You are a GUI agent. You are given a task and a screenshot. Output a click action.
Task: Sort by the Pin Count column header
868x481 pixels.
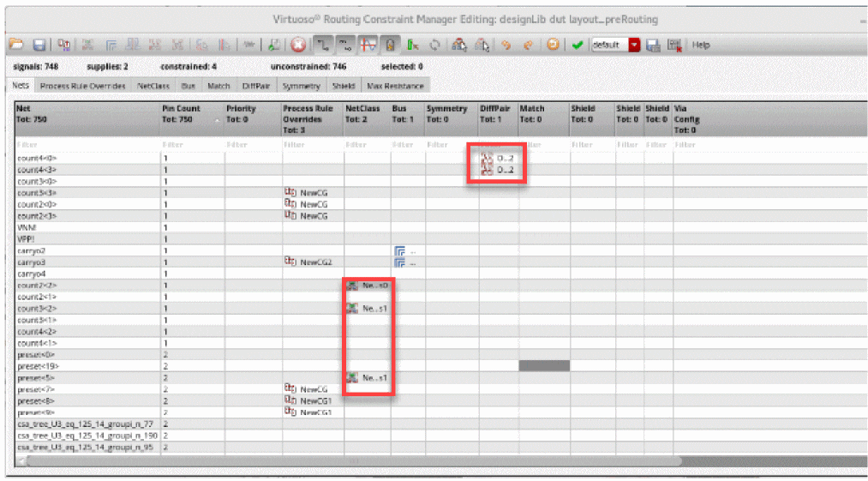[x=192, y=119]
